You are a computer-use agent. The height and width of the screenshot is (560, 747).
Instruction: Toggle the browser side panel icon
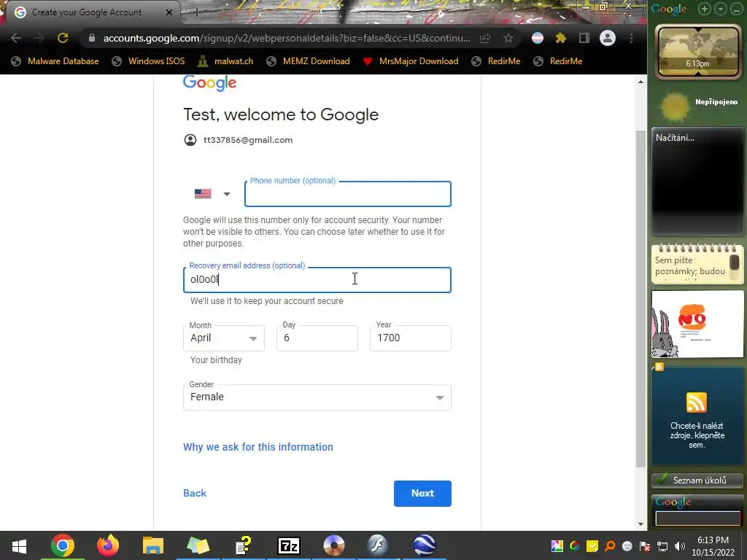[584, 38]
